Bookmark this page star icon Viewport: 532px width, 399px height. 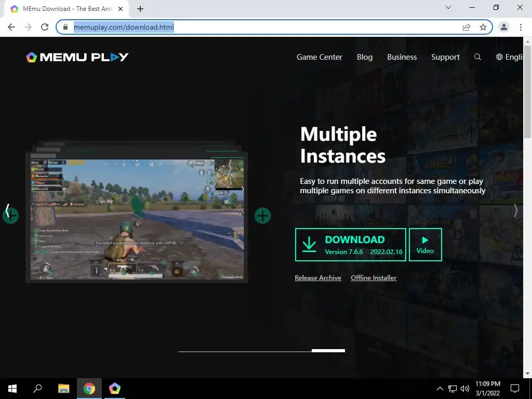tap(483, 27)
